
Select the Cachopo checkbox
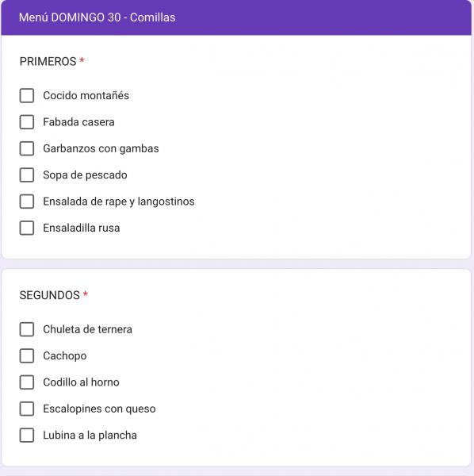[27, 355]
